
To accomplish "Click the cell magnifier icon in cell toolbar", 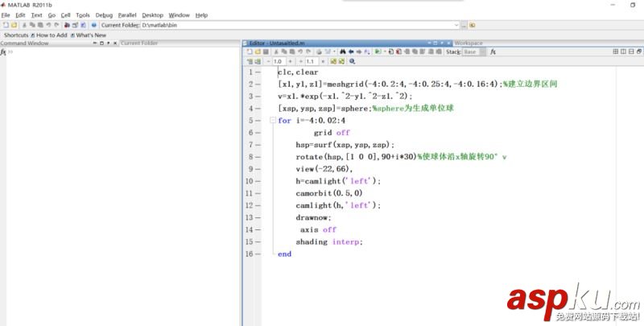I will coord(352,61).
